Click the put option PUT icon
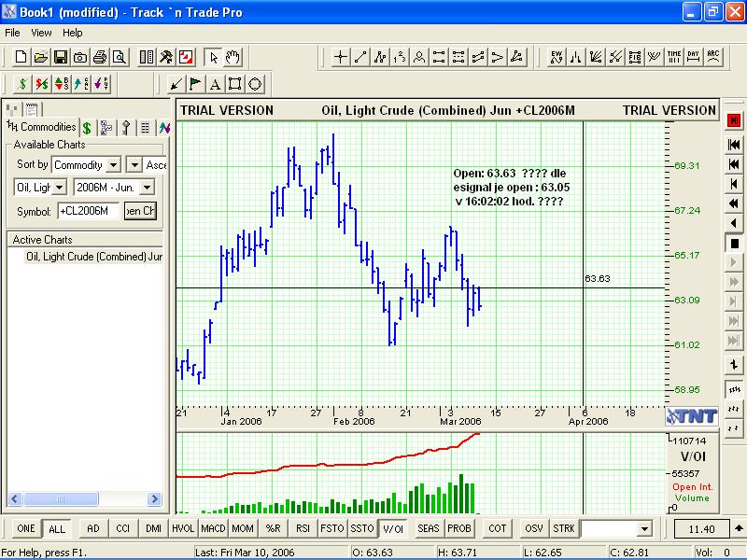The image size is (747, 560). (101, 84)
